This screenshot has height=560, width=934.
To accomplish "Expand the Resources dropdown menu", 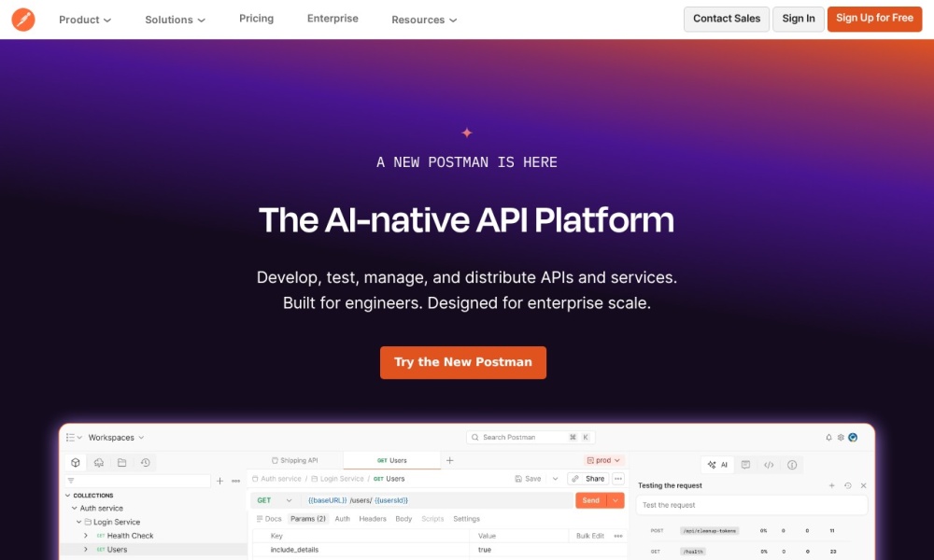I will pos(424,20).
